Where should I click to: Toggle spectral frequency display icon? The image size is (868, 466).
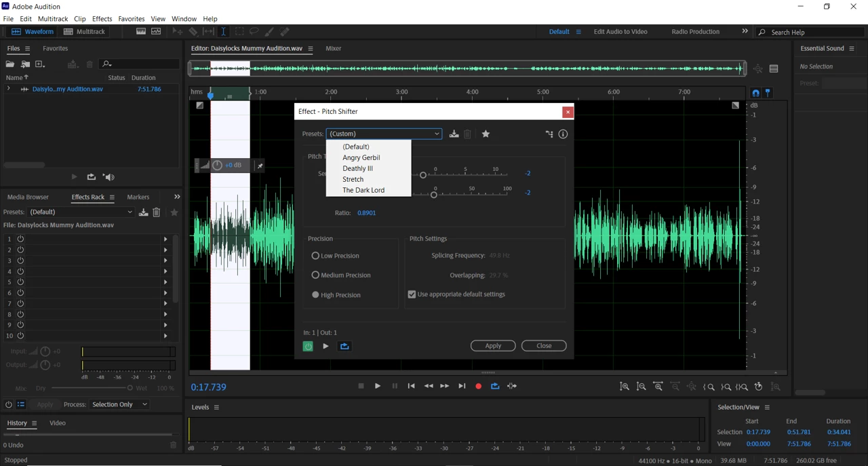pyautogui.click(x=140, y=32)
